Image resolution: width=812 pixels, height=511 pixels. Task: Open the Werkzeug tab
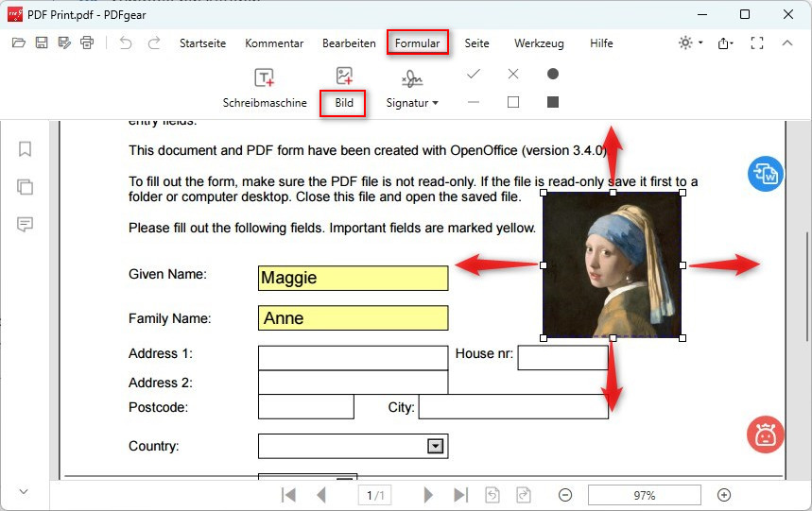pyautogui.click(x=539, y=43)
